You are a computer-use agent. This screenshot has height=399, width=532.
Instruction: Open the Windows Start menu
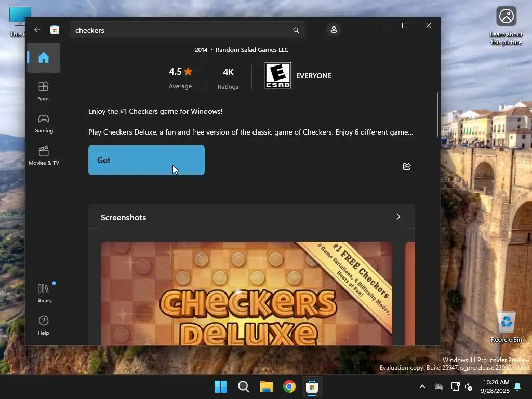(220, 387)
